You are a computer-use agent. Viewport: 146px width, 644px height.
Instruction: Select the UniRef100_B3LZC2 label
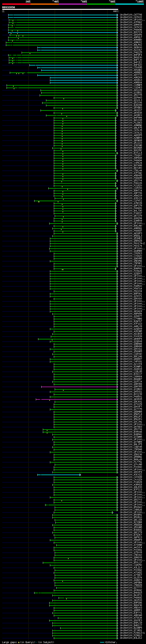131,638
